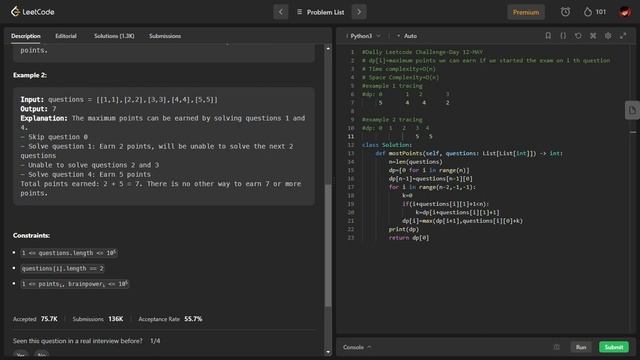Open the Solutions (1.3K) tab
640x360 pixels.
(114, 36)
